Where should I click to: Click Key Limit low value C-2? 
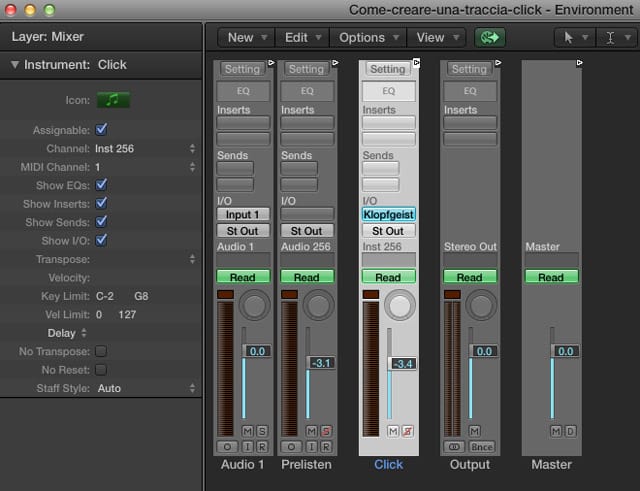[105, 296]
